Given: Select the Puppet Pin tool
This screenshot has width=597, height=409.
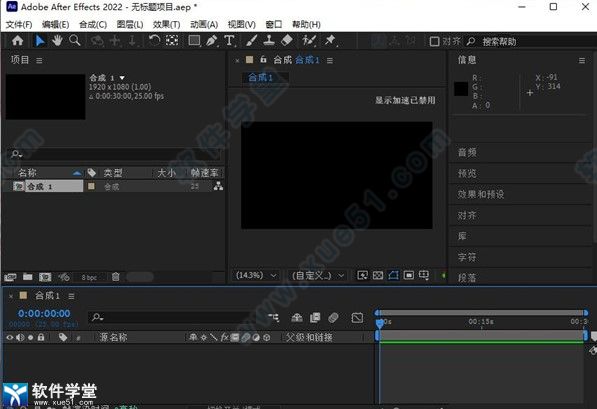Looking at the screenshot, I should 330,40.
